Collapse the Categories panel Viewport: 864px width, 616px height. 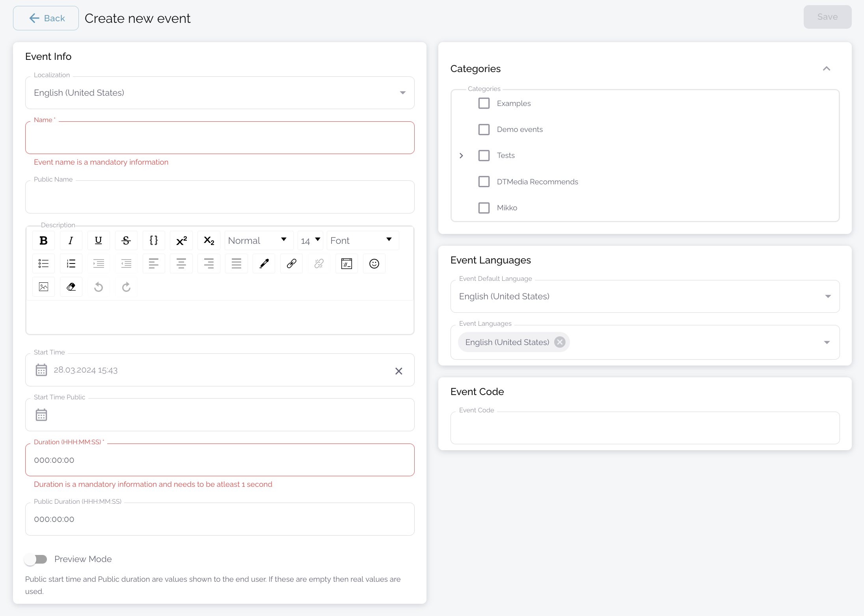pos(827,69)
